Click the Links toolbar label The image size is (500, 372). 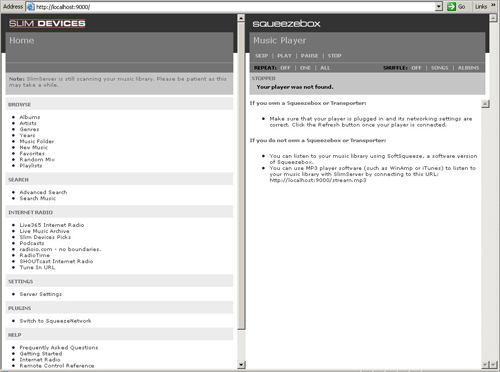coord(481,7)
